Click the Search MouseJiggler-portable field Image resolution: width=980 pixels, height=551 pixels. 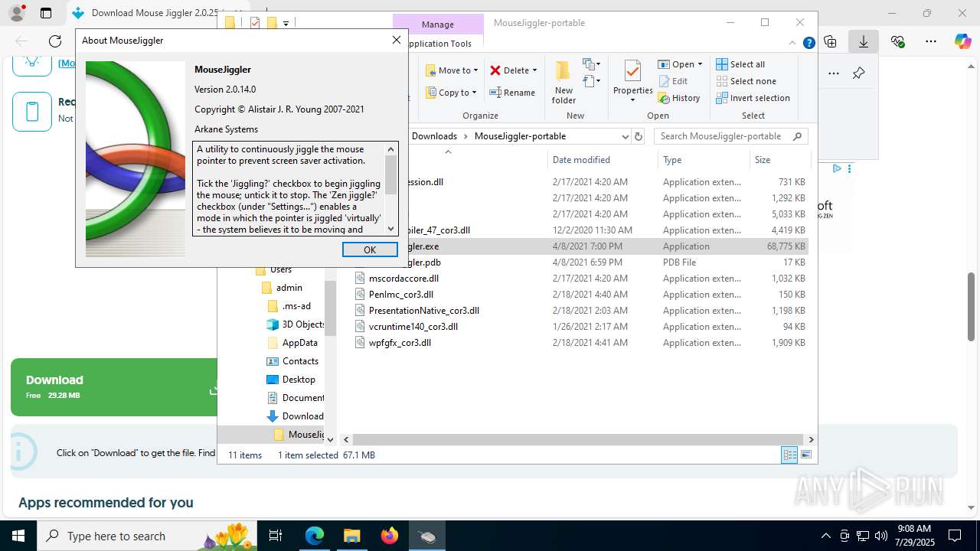(x=731, y=136)
